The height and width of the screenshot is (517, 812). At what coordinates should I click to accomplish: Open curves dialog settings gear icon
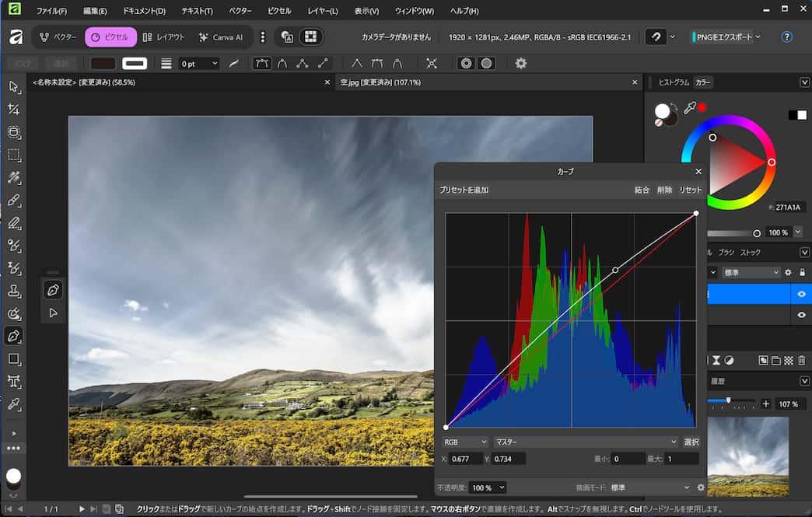701,487
